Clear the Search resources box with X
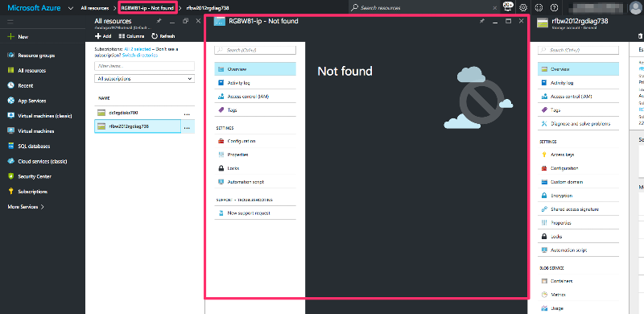This screenshot has height=314, width=644. tap(494, 8)
